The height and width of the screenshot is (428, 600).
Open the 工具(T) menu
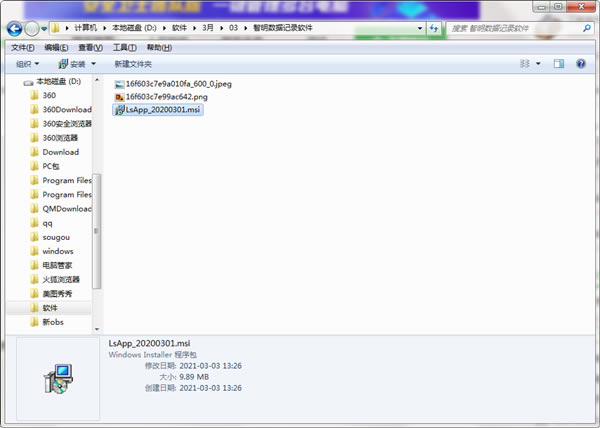coord(126,47)
